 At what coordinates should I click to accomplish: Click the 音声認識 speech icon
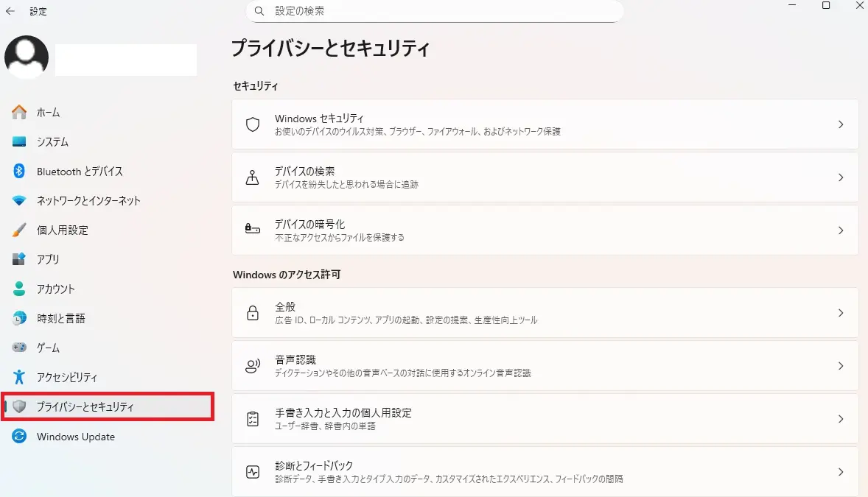(253, 366)
